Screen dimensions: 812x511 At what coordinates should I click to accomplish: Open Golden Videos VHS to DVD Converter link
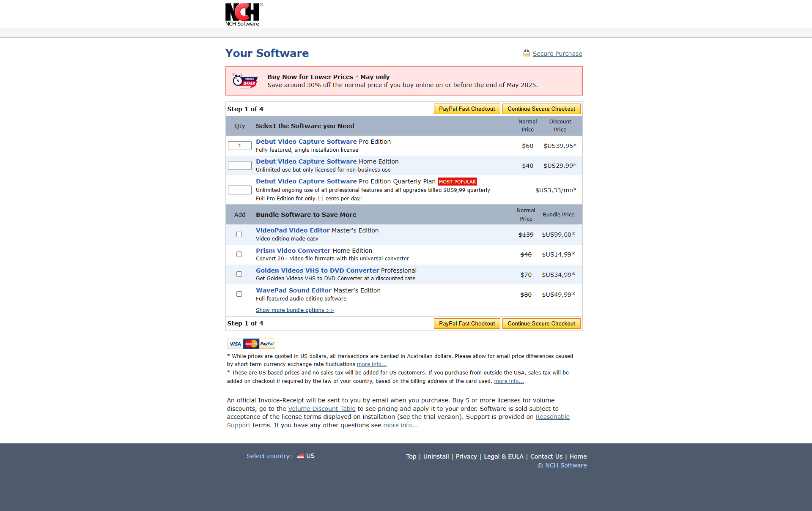tap(317, 271)
